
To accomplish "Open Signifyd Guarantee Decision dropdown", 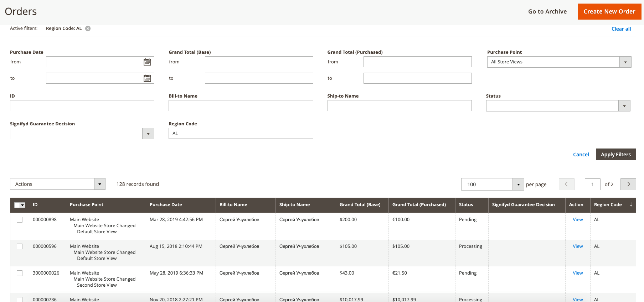I will (x=82, y=134).
